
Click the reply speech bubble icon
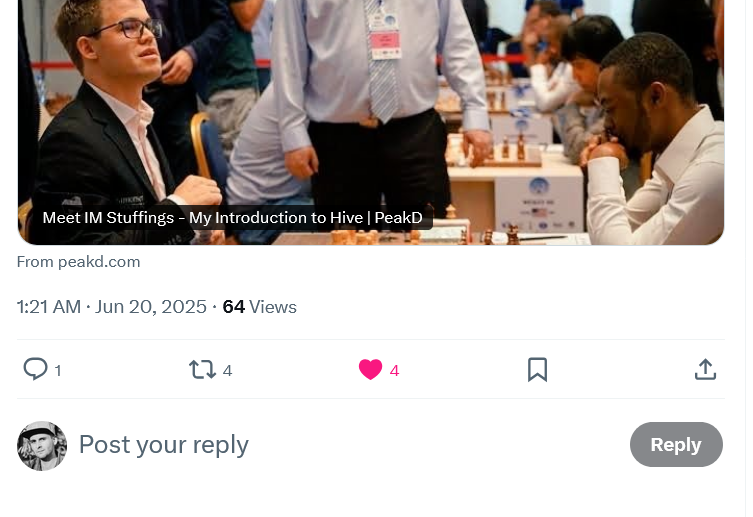(36, 369)
